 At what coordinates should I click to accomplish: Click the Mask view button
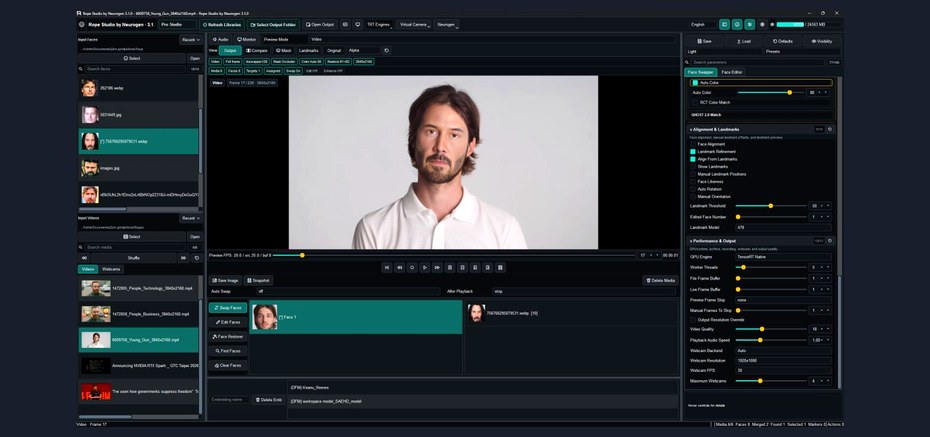(284, 51)
